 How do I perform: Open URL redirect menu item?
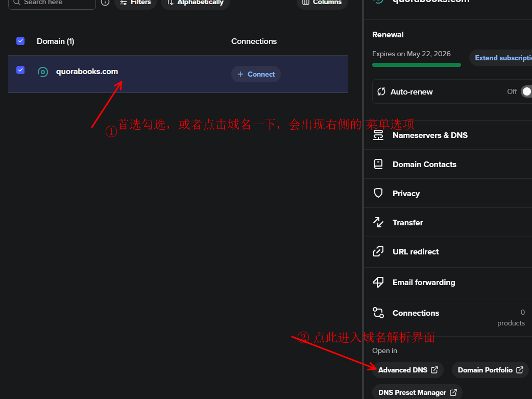point(448,252)
